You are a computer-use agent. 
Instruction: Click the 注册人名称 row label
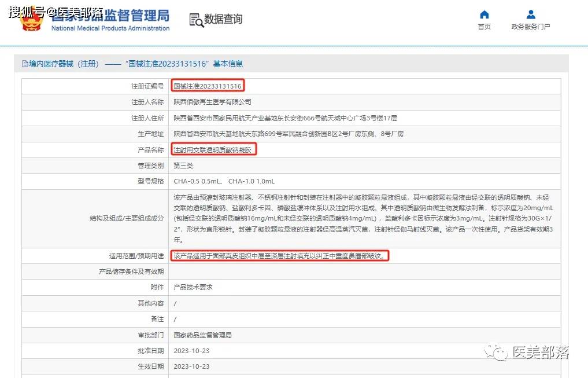click(147, 102)
